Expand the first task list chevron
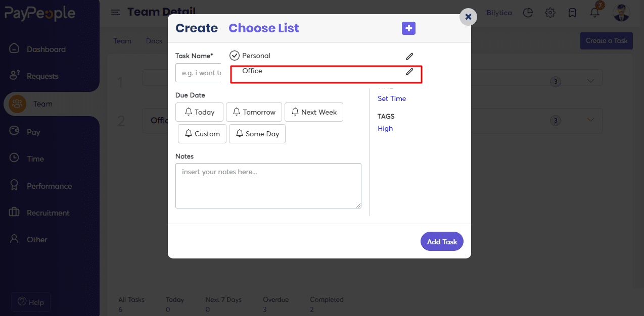Screen dimensions: 644x316 point(591,81)
